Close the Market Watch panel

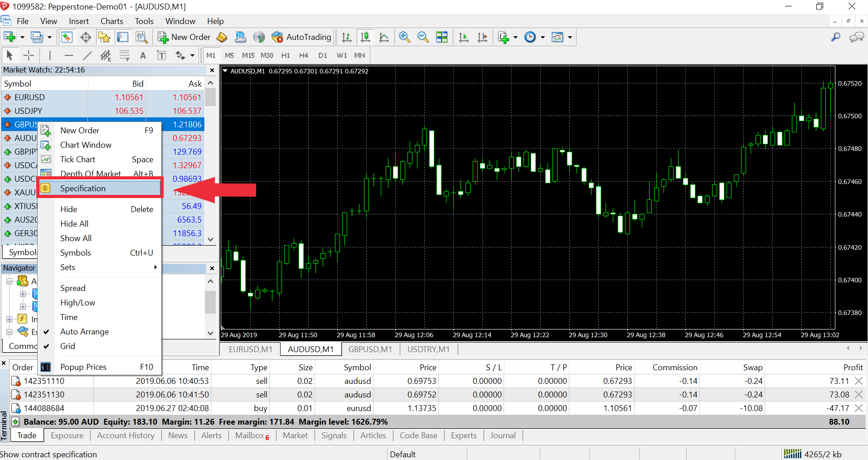(x=212, y=70)
